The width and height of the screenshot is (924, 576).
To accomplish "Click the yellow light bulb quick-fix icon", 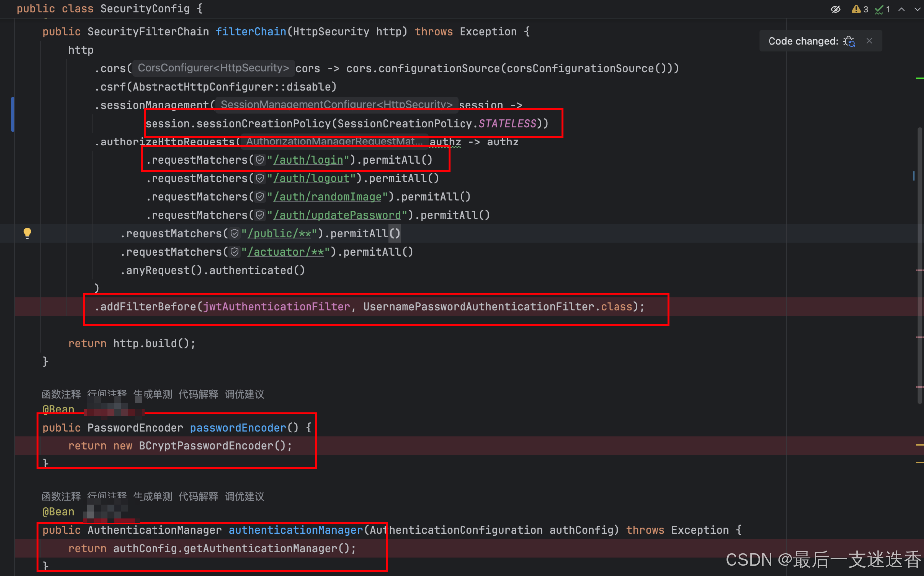I will [27, 233].
